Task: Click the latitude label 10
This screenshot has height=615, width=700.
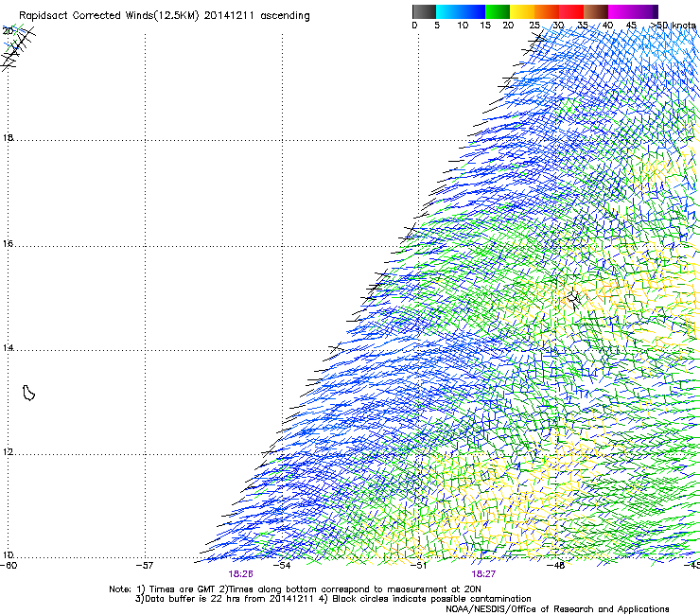Action: tap(8, 554)
